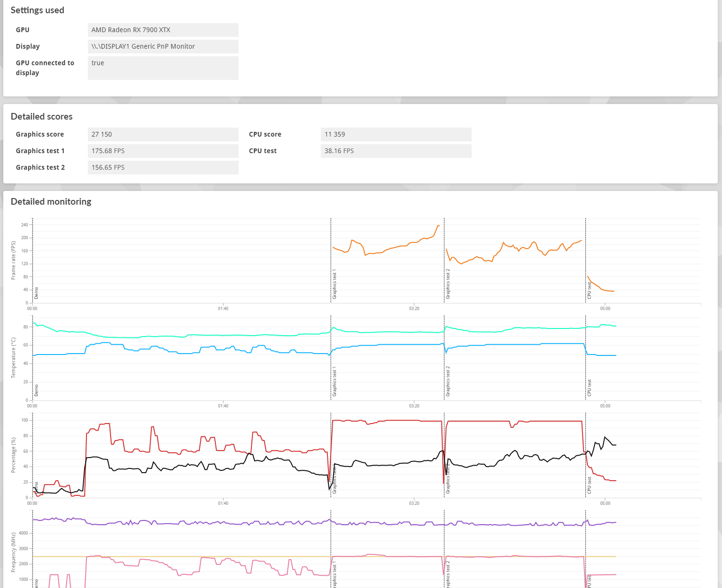Click the 03:20 tick under Temperature chart

[x=414, y=406]
